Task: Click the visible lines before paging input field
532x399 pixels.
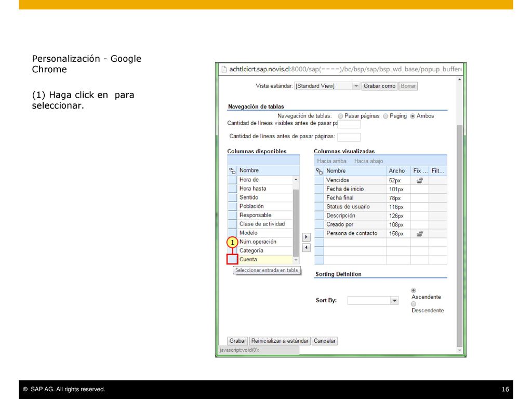Action: pyautogui.click(x=349, y=124)
